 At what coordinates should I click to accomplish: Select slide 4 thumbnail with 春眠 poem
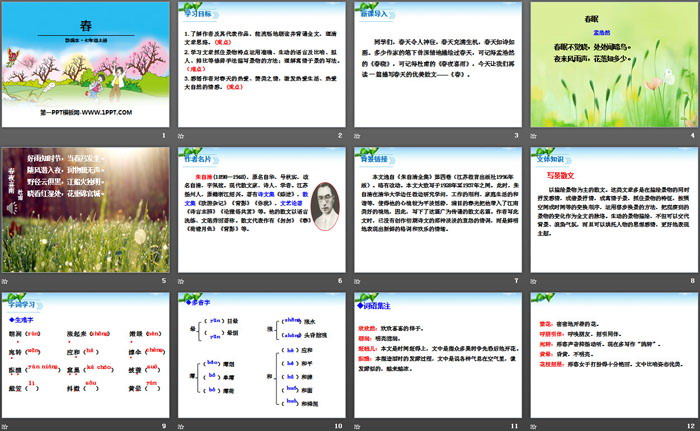click(614, 64)
